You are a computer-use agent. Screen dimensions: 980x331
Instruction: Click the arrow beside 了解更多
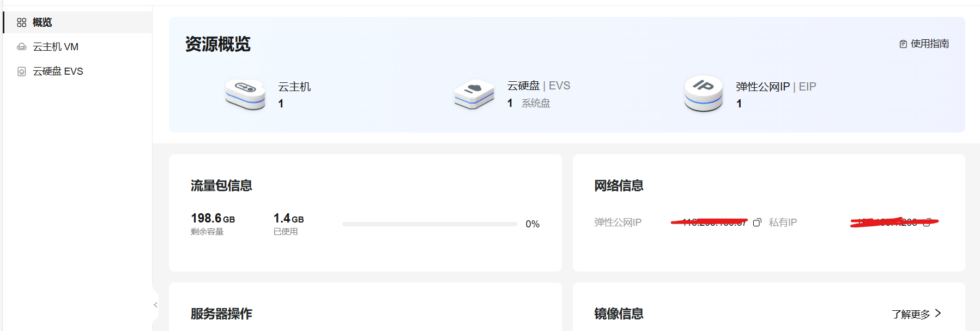pyautogui.click(x=938, y=314)
